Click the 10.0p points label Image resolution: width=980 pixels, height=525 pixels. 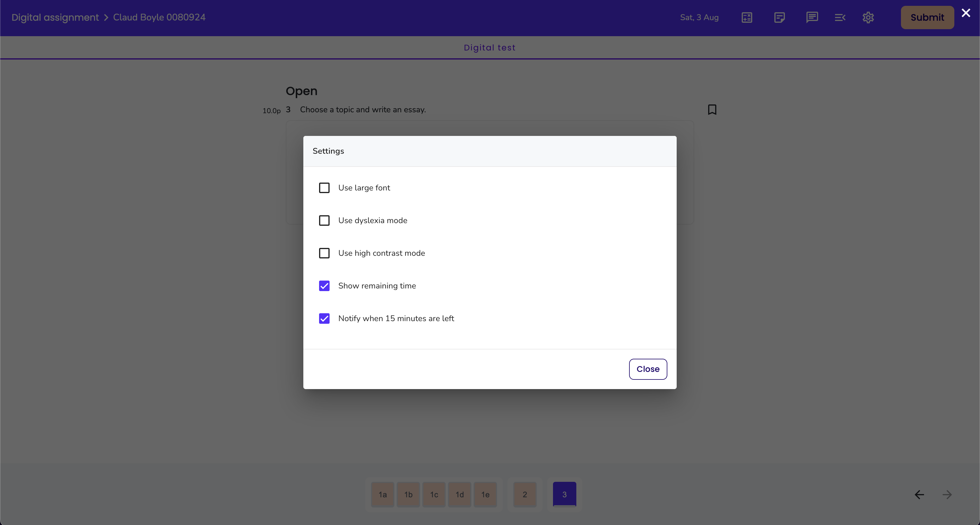pos(272,111)
